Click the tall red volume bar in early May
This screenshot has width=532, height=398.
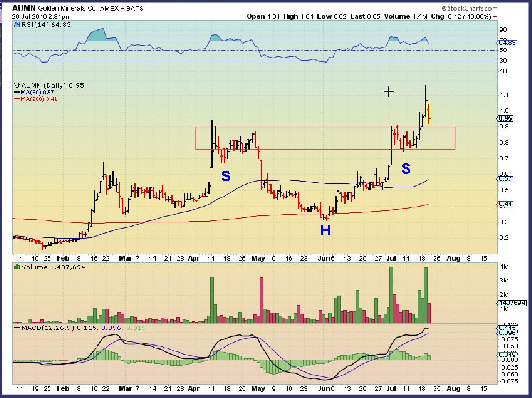click(262, 300)
